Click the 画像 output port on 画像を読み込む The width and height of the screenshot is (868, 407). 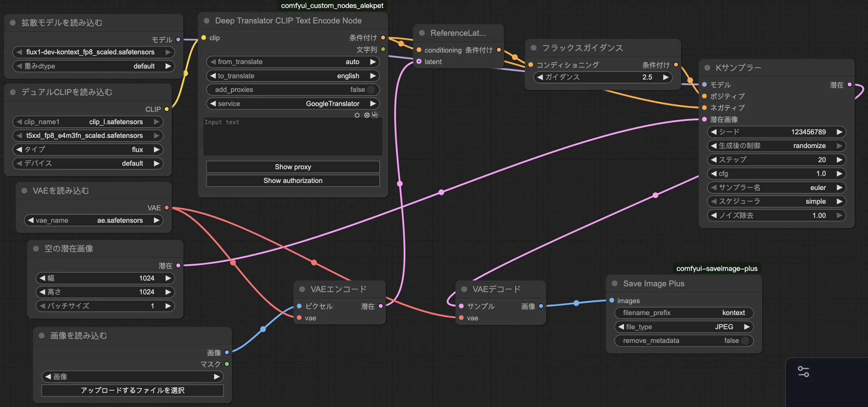tap(226, 352)
